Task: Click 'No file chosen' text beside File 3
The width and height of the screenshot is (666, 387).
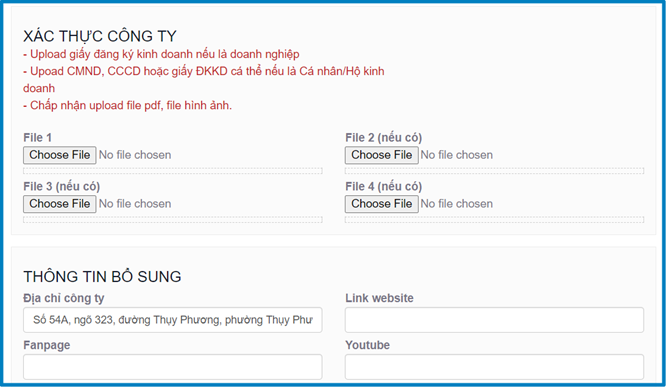Action: click(x=135, y=204)
